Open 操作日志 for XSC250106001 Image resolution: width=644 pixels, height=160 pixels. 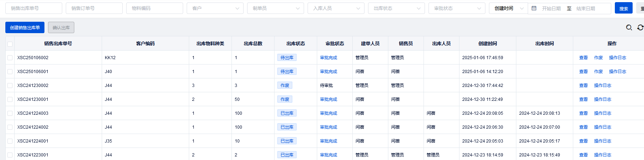(x=618, y=72)
